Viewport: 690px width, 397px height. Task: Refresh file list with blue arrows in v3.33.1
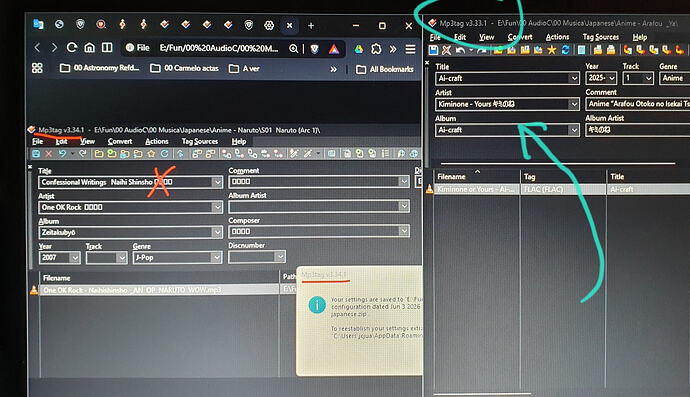565,50
